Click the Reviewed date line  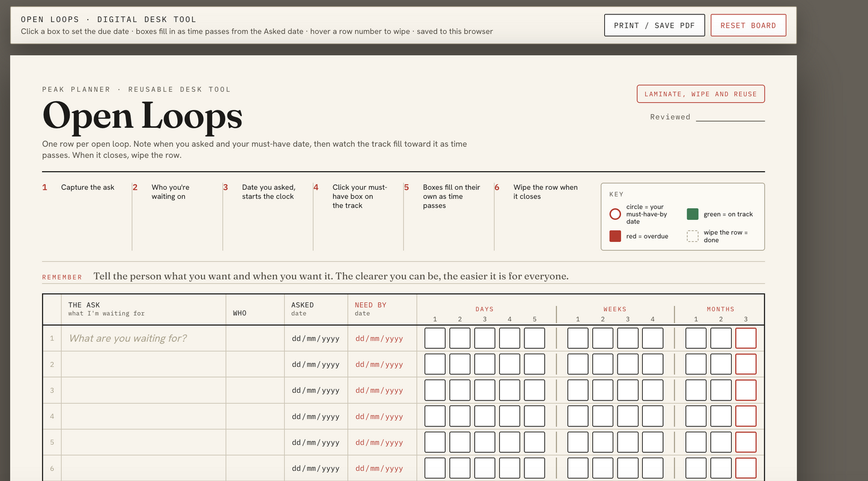coord(730,117)
